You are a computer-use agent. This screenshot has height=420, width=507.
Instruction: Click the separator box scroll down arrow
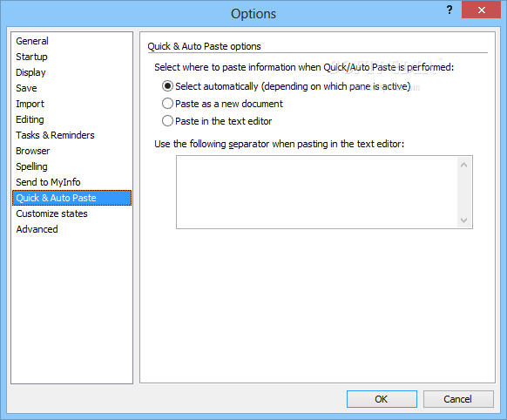[x=464, y=220]
